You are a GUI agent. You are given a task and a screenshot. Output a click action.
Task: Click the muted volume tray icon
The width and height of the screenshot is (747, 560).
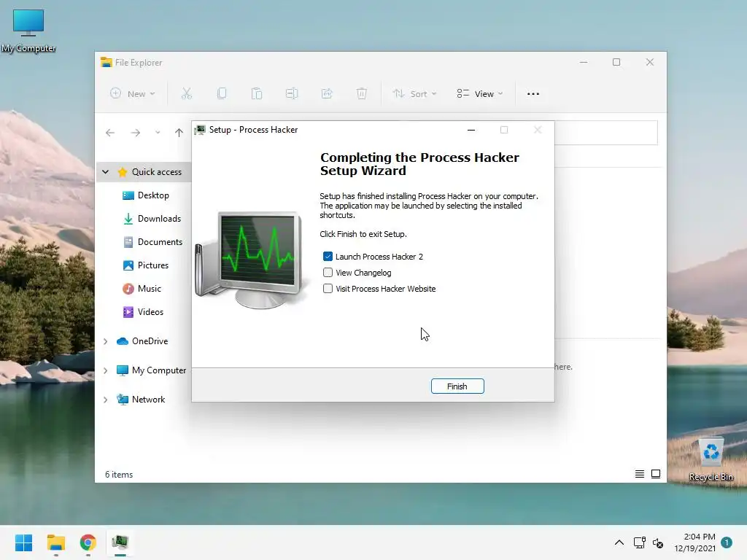pyautogui.click(x=658, y=542)
